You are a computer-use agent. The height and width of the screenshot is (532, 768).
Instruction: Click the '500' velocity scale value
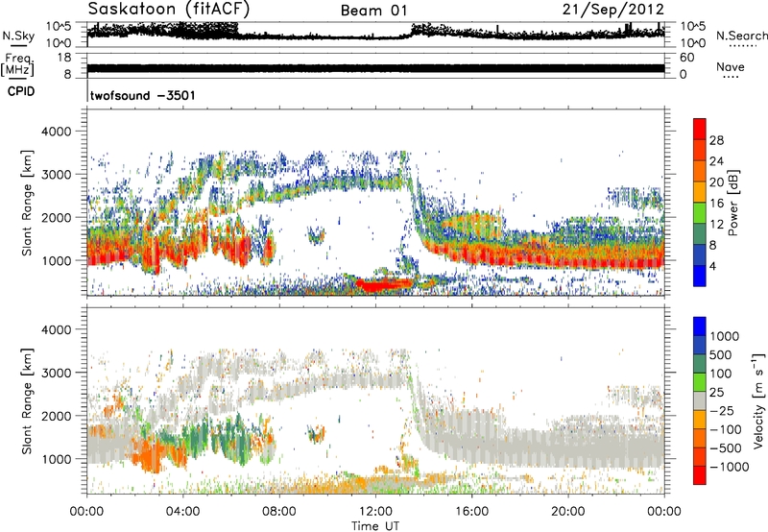click(x=721, y=355)
